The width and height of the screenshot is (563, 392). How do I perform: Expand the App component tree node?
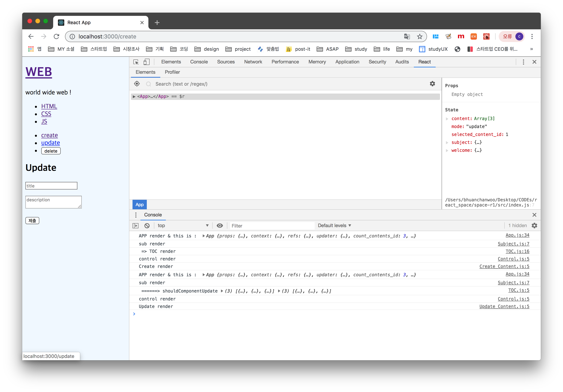click(x=134, y=97)
